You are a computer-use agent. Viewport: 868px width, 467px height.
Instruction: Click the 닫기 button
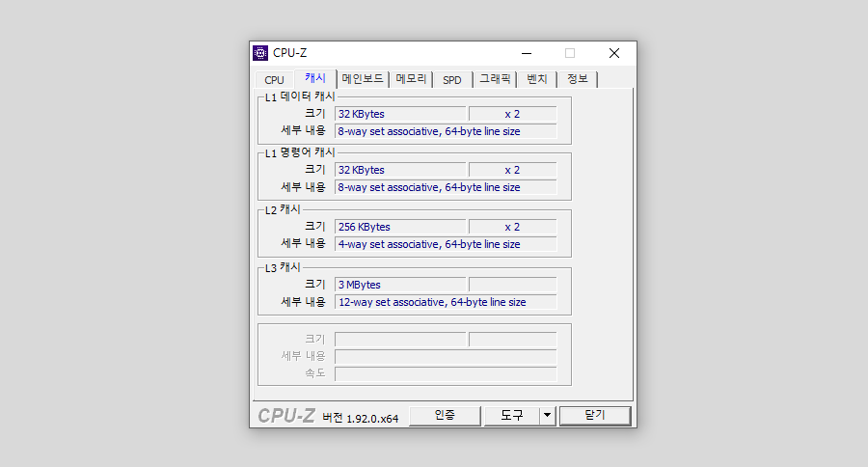click(x=595, y=416)
